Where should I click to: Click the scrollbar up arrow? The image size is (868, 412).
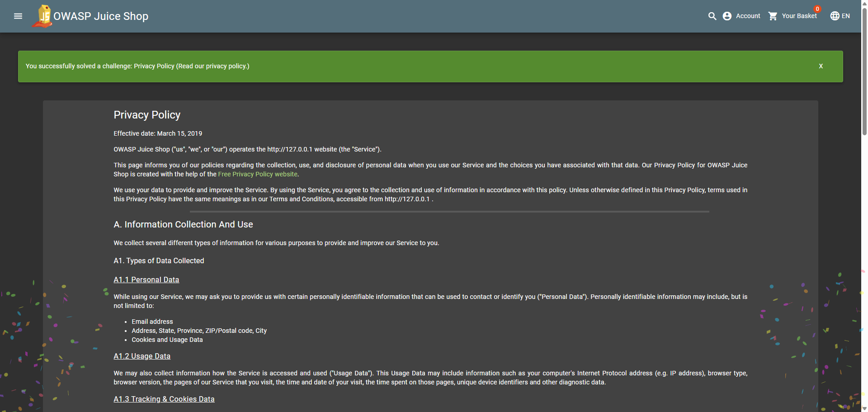[864, 3]
